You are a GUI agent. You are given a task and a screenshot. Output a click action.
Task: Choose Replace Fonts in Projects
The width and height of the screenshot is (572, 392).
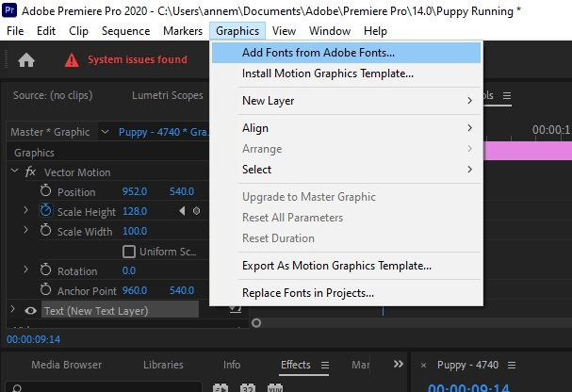pyautogui.click(x=346, y=293)
